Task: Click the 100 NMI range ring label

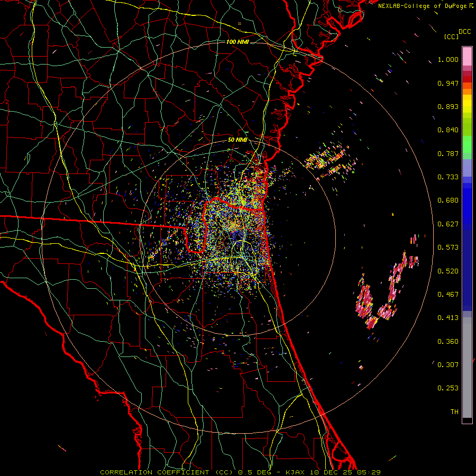Action: point(237,42)
